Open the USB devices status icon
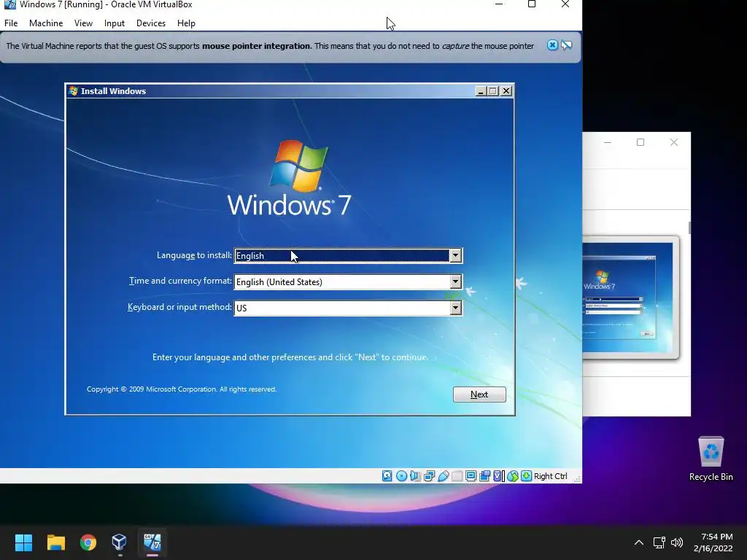Image resolution: width=747 pixels, height=560 pixels. (443, 475)
